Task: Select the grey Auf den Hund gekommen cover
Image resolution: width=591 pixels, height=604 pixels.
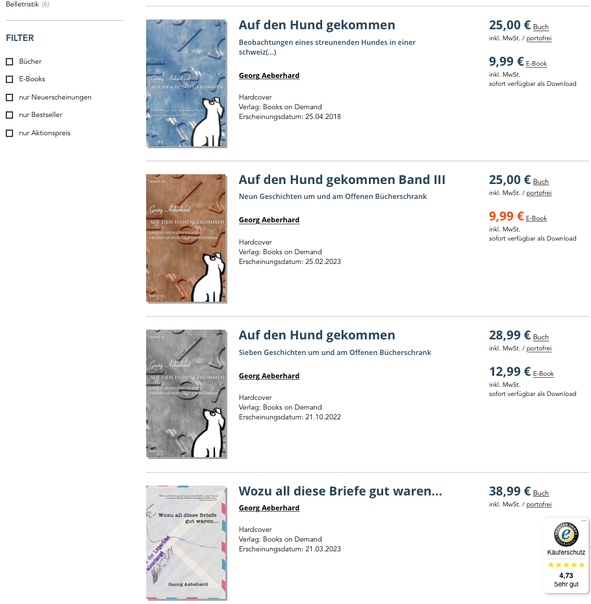Action: coord(186,393)
